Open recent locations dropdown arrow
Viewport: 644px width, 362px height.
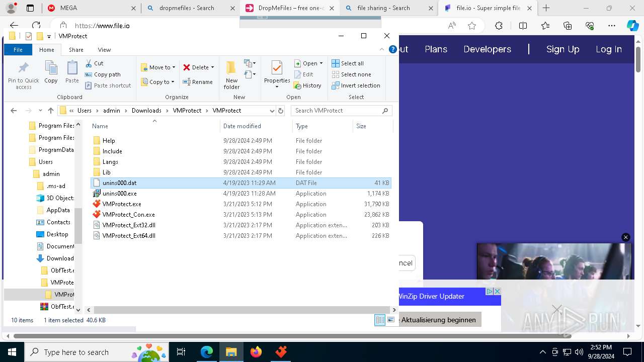tap(40, 111)
